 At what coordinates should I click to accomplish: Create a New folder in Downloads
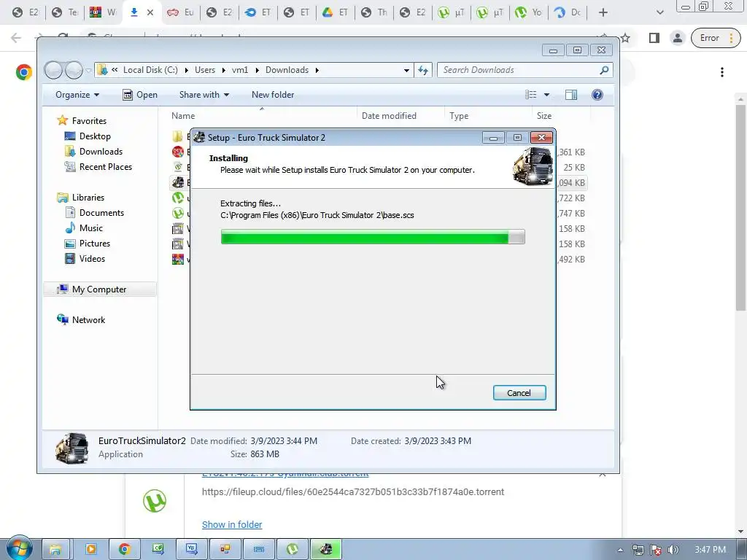(x=273, y=95)
